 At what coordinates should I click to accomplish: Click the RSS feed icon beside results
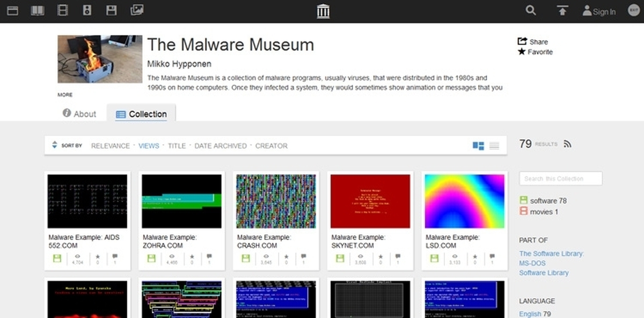[567, 144]
